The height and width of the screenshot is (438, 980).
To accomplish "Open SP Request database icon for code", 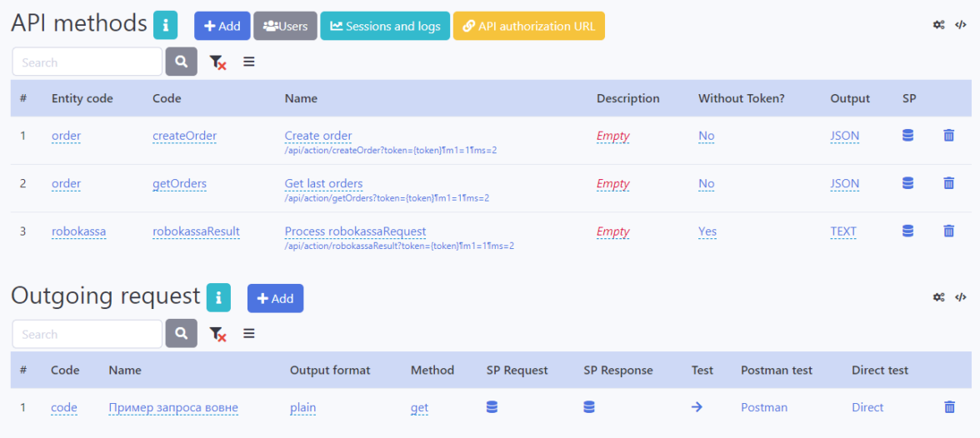I will [x=492, y=407].
